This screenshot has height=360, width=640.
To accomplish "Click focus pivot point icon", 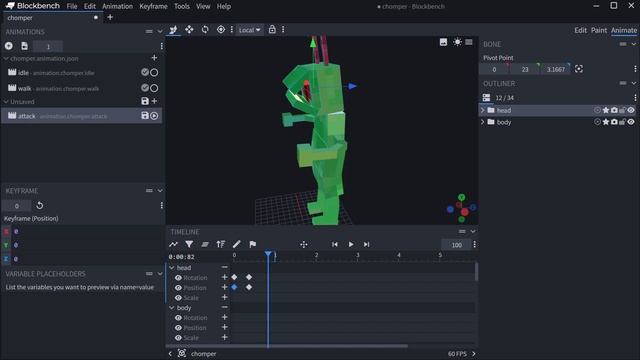I will point(579,69).
